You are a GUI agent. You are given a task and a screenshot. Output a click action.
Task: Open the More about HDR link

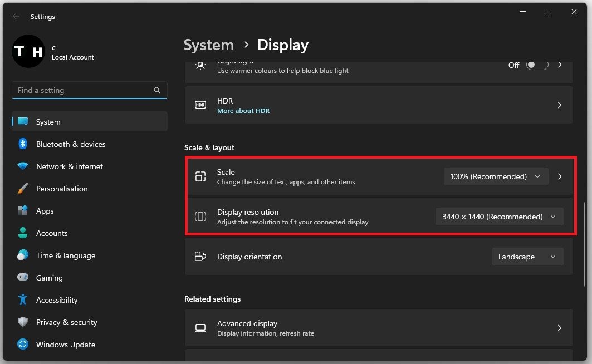[243, 111]
